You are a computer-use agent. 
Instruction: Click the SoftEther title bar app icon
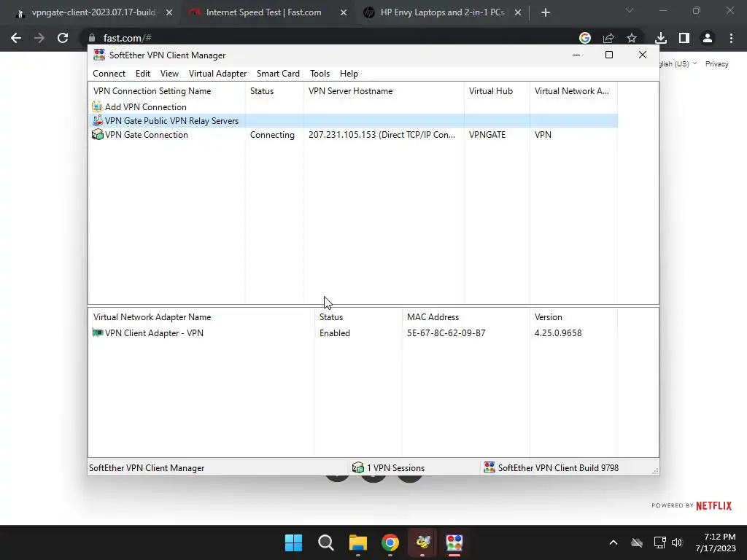(x=99, y=55)
